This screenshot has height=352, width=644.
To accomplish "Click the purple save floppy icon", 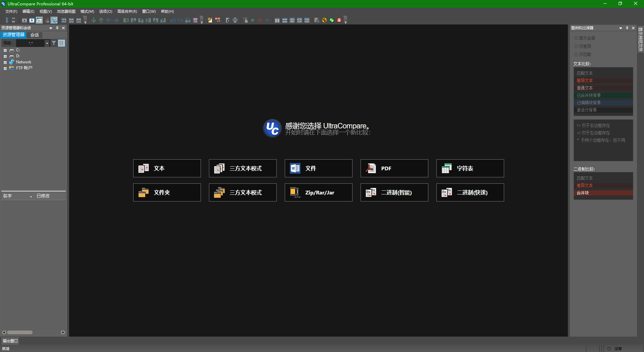I will tap(195, 20).
